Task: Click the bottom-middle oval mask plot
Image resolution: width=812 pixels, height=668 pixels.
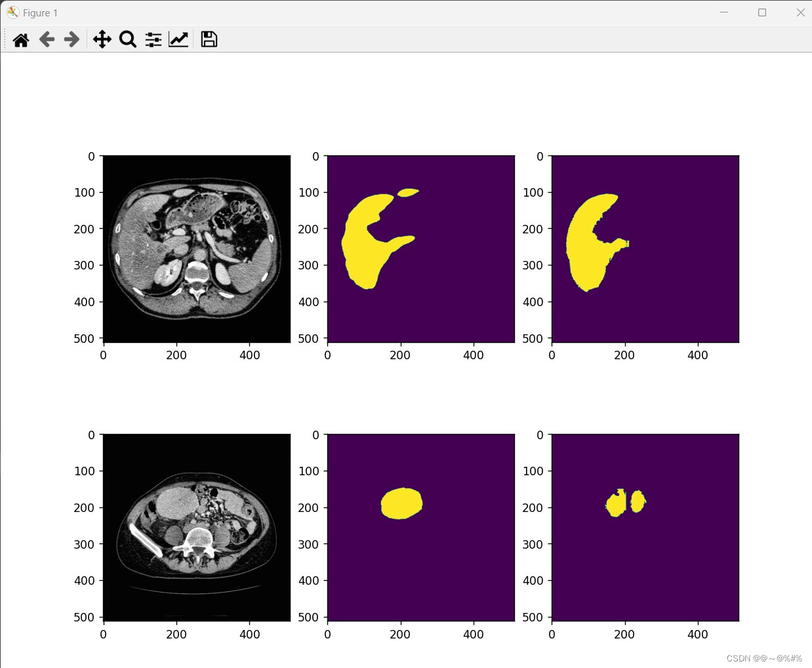Action: pos(421,528)
